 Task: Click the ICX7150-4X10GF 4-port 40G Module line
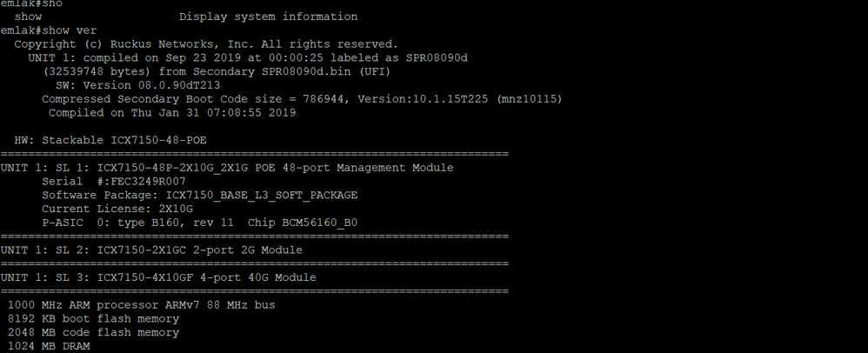pos(158,277)
